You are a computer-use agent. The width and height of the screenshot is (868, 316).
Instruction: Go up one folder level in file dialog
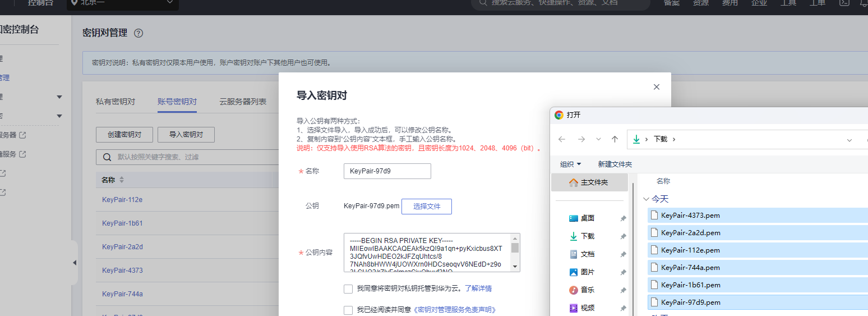click(615, 139)
